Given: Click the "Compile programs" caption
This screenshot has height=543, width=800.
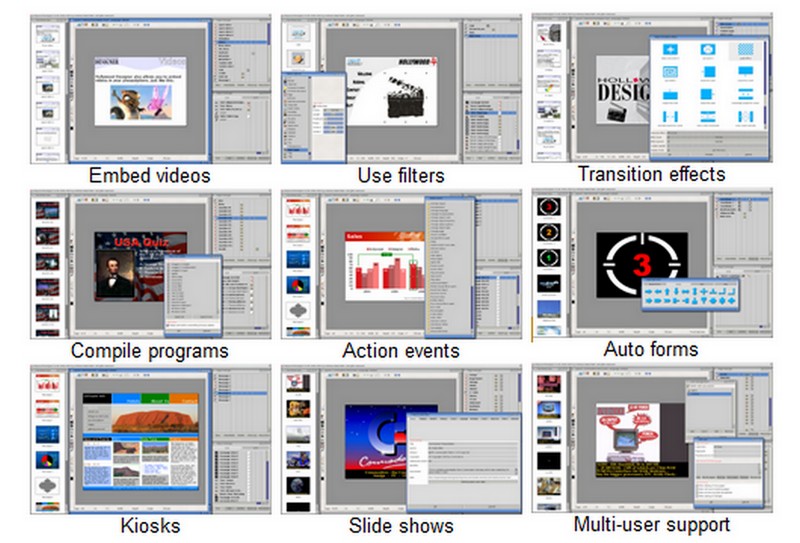Looking at the screenshot, I should pos(149,351).
